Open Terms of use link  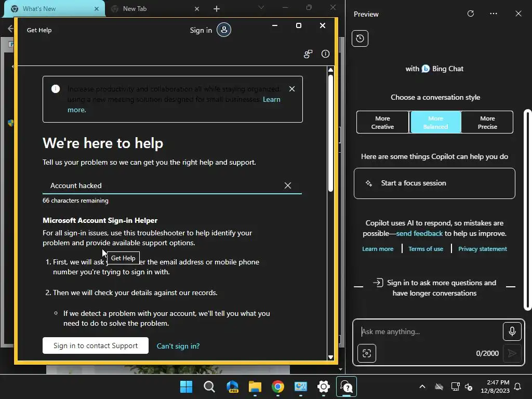[426, 249]
